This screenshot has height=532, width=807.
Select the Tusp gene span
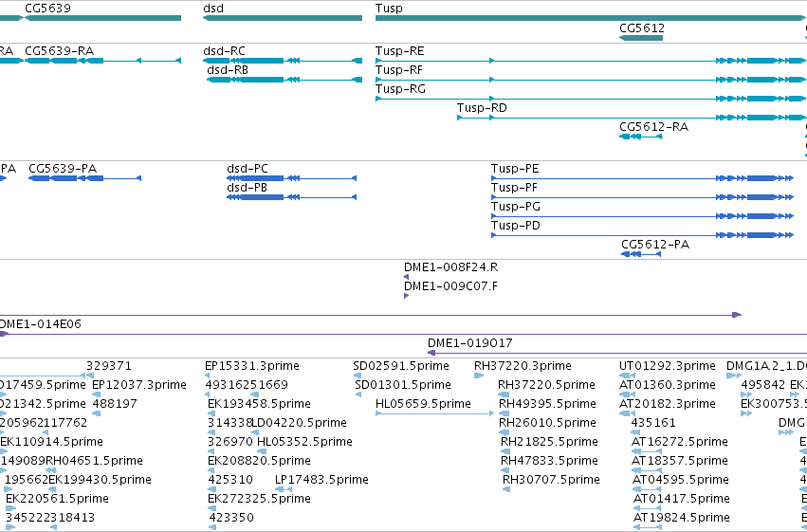click(591, 18)
